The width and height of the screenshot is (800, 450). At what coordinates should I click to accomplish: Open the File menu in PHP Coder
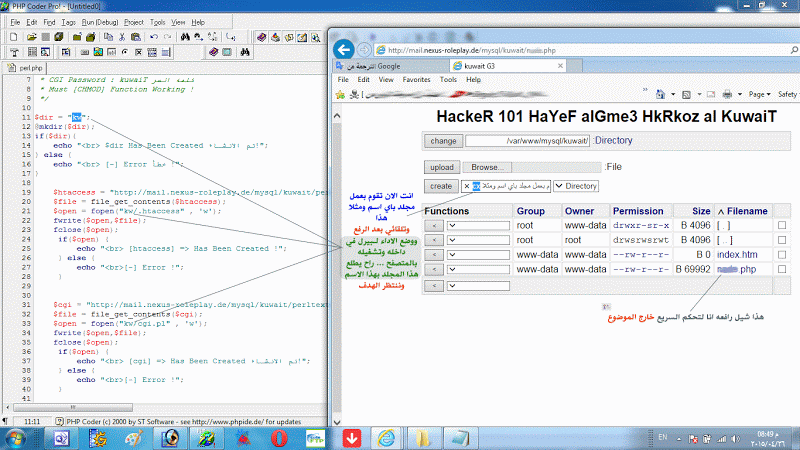pyautogui.click(x=15, y=22)
